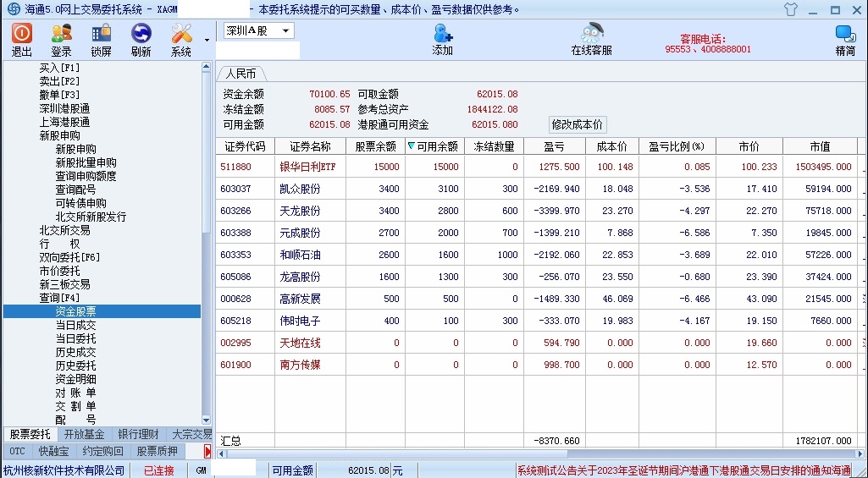The height and width of the screenshot is (478, 868).
Task: Select 双向委托[F6] in the sidebar
Action: tap(69, 257)
